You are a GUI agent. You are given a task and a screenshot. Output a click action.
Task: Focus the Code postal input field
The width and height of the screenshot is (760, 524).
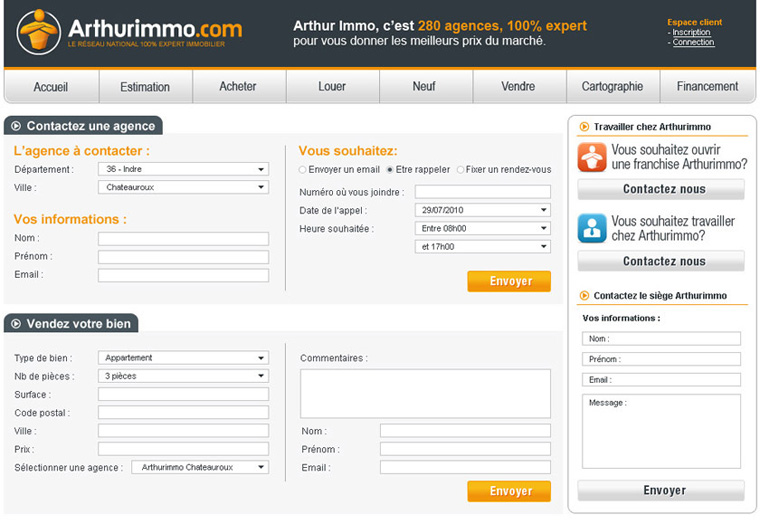tap(184, 413)
